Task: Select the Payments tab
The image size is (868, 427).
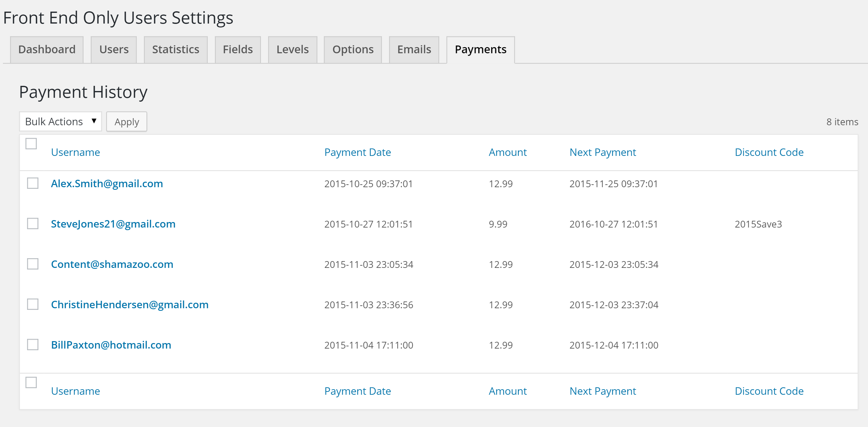Action: point(480,49)
